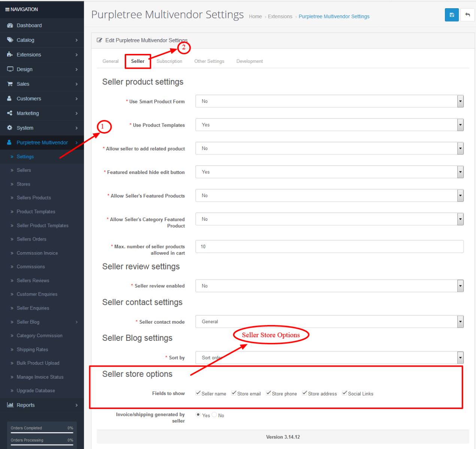Click the Version 3.14.12 text
The height and width of the screenshot is (449, 476).
283,437
